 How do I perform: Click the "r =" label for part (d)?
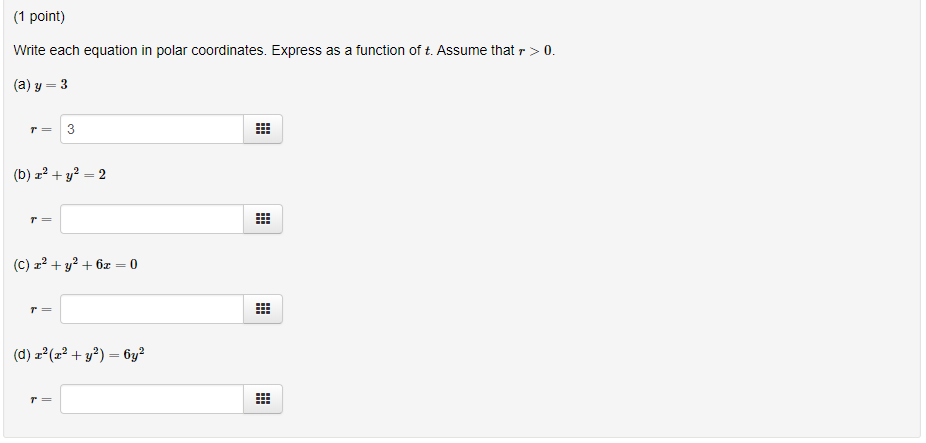[41, 400]
